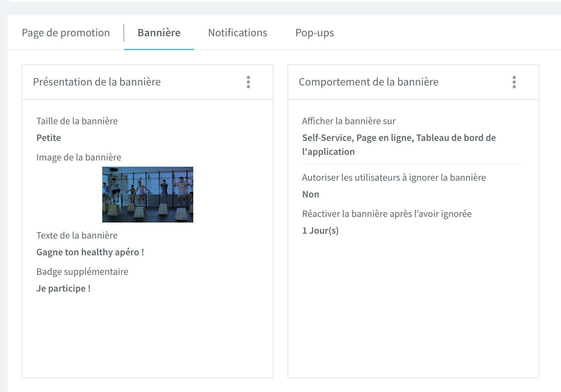Click the banner image thumbnail
561x392 pixels.
(x=148, y=195)
